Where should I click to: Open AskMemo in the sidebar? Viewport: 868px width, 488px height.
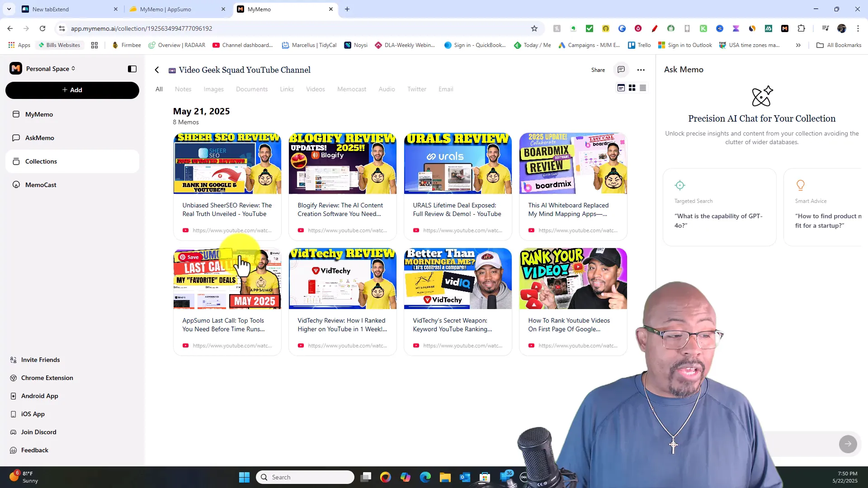click(x=72, y=138)
